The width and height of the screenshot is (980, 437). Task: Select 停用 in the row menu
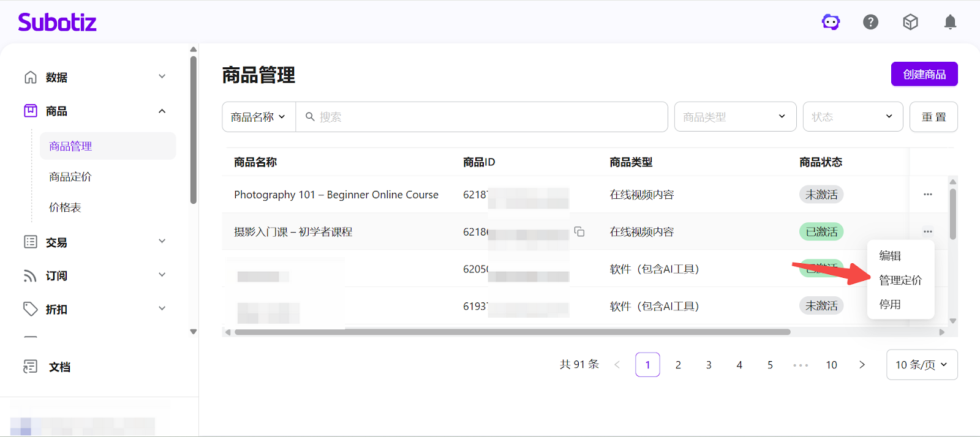890,305
